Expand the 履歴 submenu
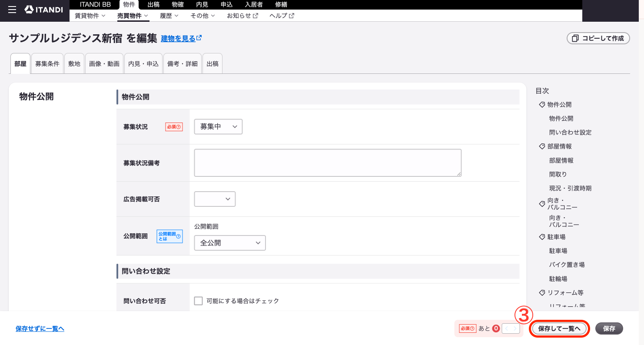This screenshot has width=644, height=345. tap(169, 16)
